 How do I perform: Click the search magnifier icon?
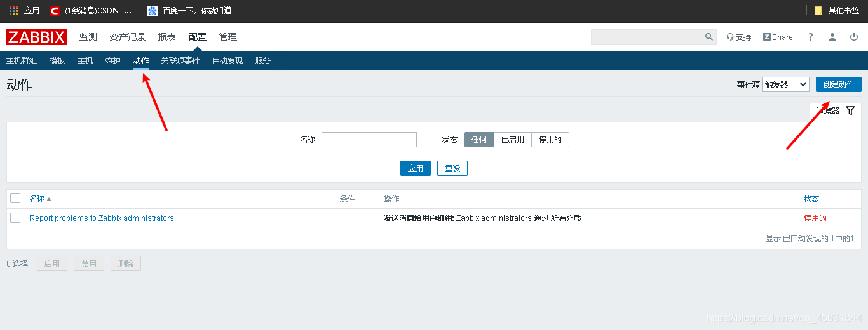(709, 37)
